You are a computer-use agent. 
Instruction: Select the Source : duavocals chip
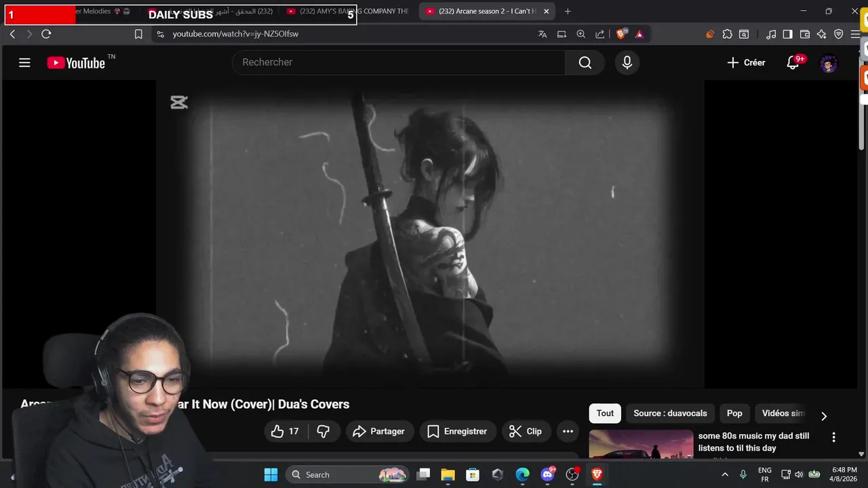coord(670,413)
